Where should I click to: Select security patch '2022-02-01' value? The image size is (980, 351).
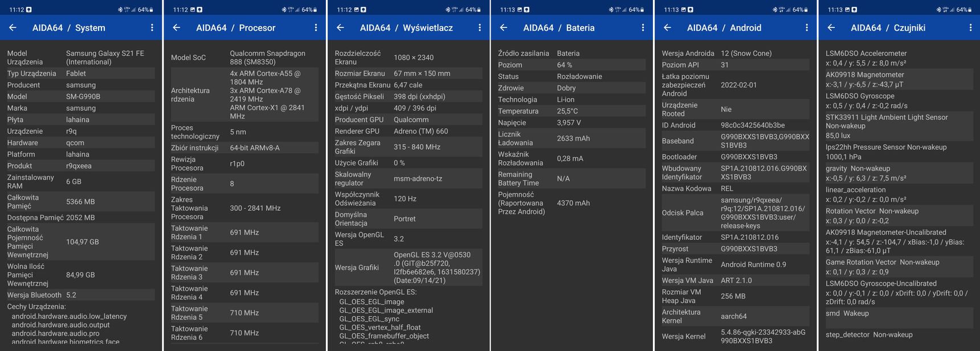739,85
